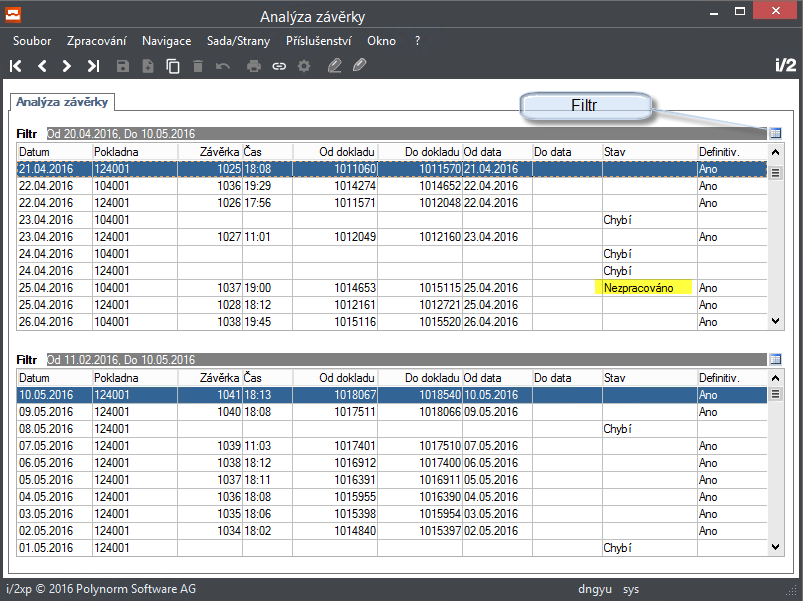This screenshot has width=803, height=601.
Task: Click Chybí on row 23.04.2016 104001
Action: pyautogui.click(x=617, y=220)
